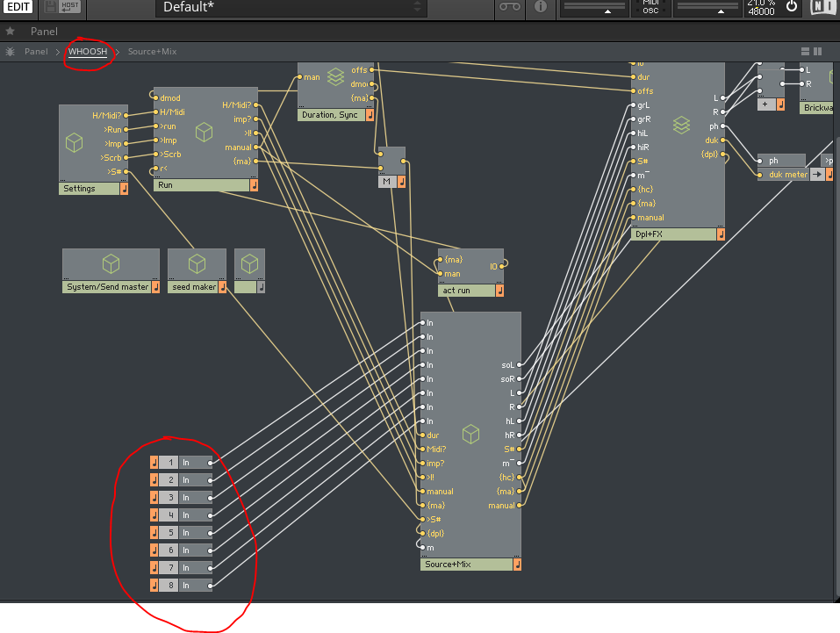This screenshot has width=840, height=633.
Task: Click the Brickwall module label
Action: point(816,107)
